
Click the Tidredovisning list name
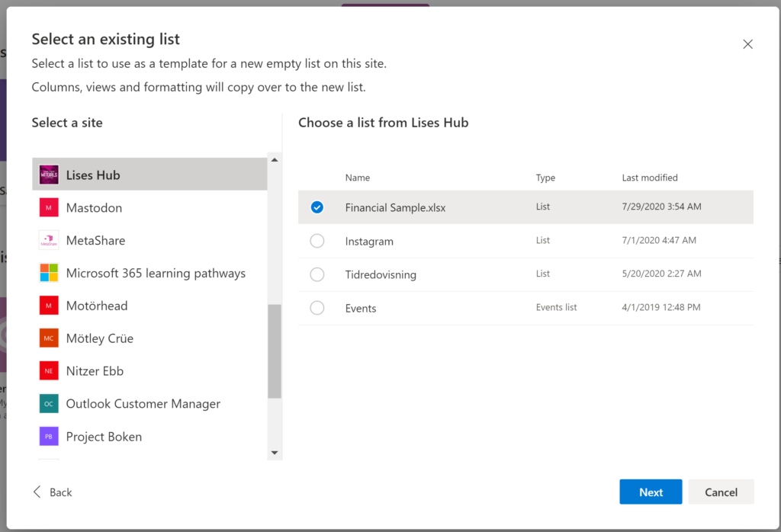click(x=381, y=274)
